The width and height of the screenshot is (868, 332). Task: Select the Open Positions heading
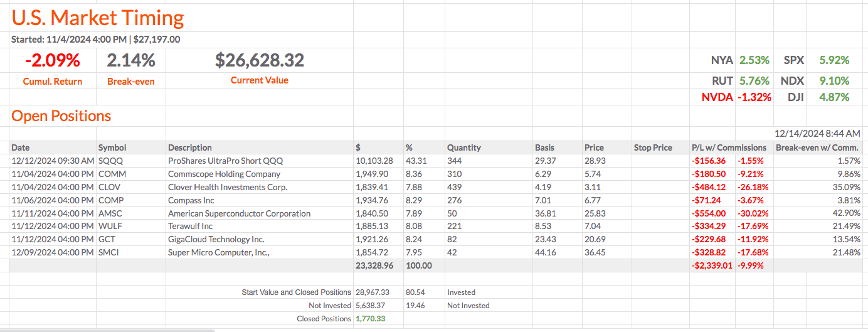pyautogui.click(x=61, y=116)
